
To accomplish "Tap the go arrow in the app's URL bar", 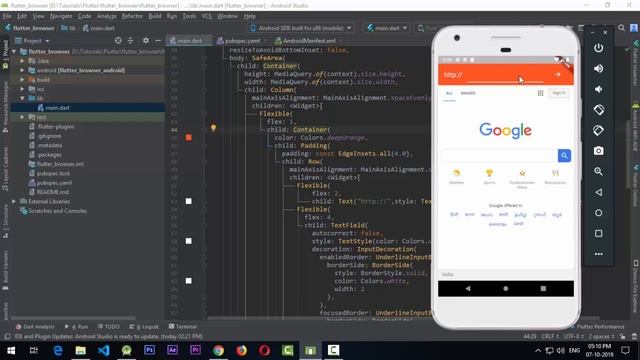I will 558,74.
